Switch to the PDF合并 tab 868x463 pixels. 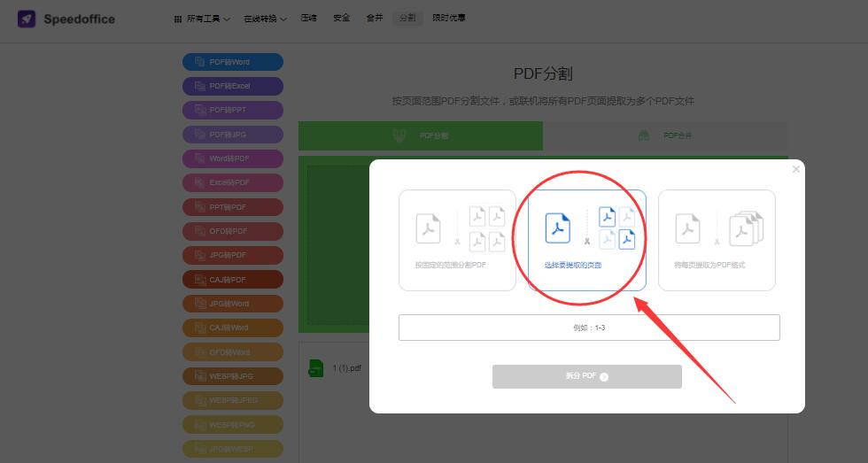pyautogui.click(x=665, y=136)
